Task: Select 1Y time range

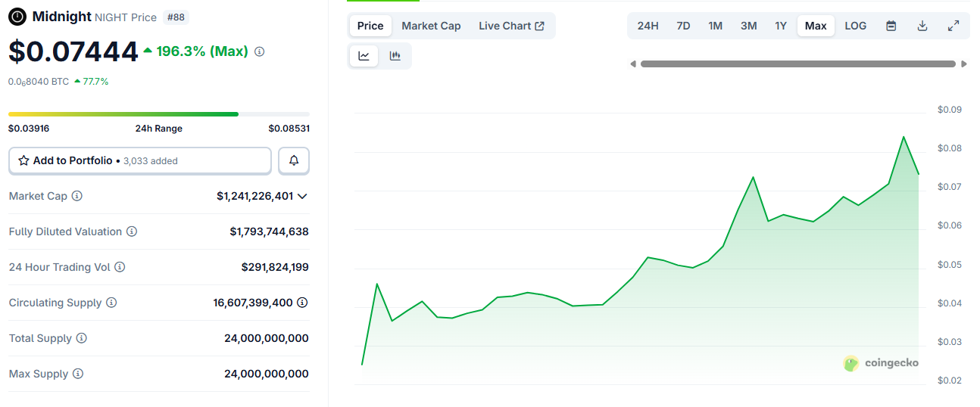Action: [x=781, y=26]
